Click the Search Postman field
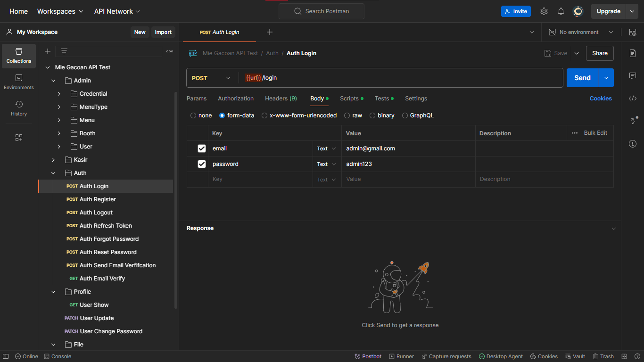Screen dimensions: 644x362 322,11
